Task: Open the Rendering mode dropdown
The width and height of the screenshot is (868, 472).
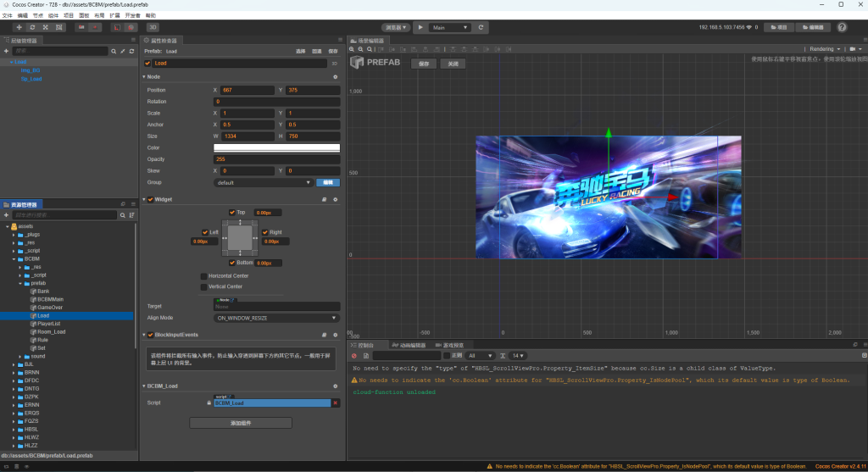Action: [x=825, y=49]
